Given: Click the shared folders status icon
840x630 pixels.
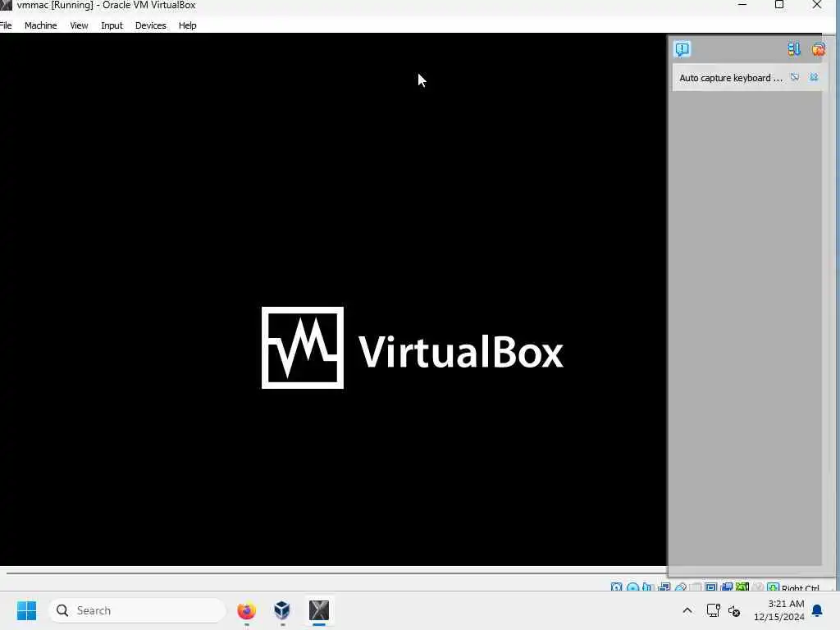Looking at the screenshot, I should point(696,587).
